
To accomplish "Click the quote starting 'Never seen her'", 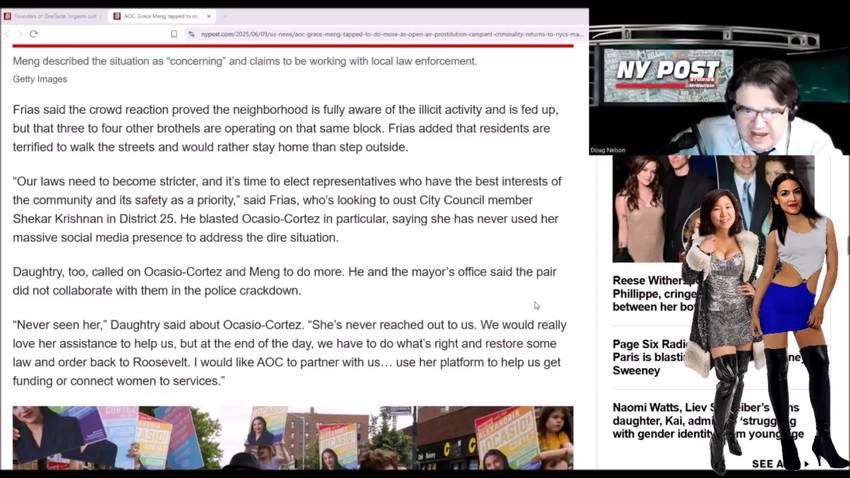I will point(289,353).
